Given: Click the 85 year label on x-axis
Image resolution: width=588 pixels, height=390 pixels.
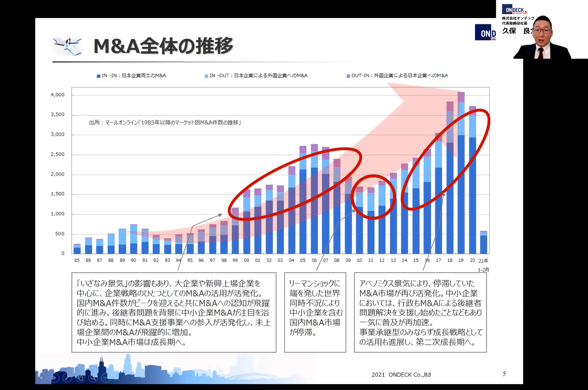Looking at the screenshot, I should pyautogui.click(x=77, y=260).
